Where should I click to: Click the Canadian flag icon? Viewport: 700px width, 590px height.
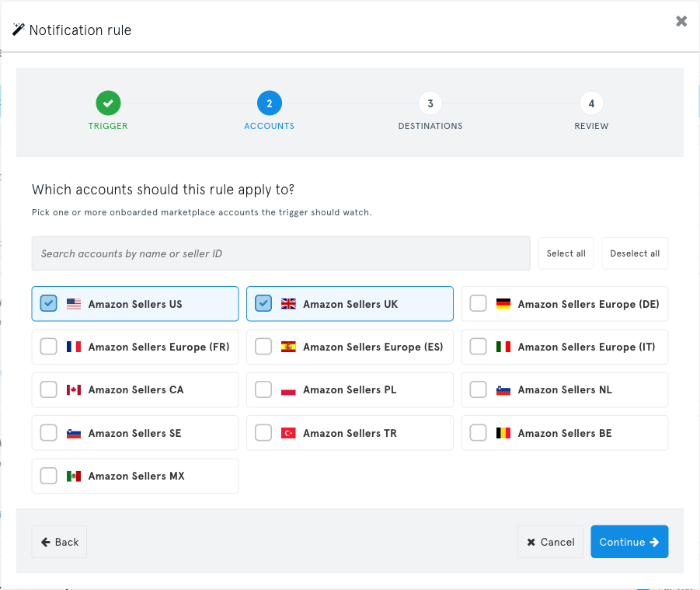point(74,390)
